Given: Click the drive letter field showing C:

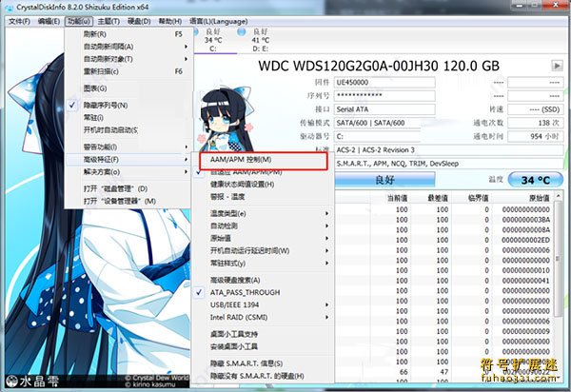Looking at the screenshot, I should 384,136.
